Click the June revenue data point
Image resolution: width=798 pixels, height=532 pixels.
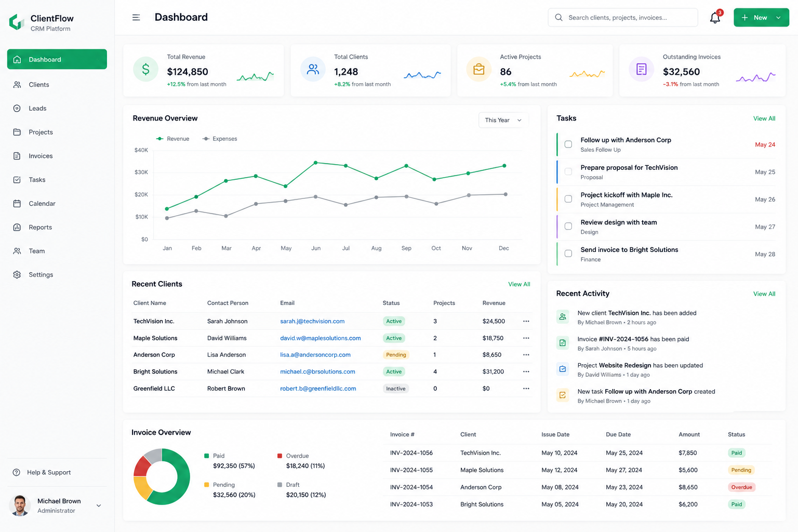[316, 163]
